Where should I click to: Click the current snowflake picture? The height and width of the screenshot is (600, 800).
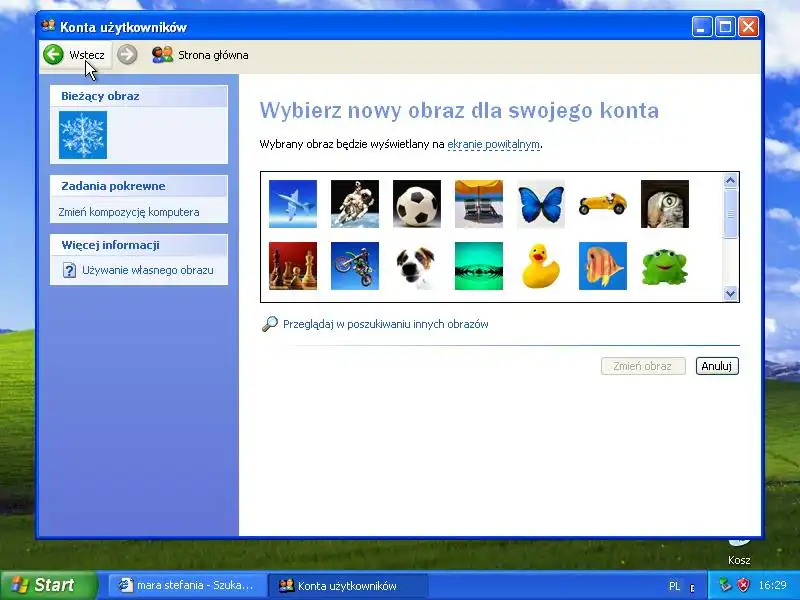83,135
